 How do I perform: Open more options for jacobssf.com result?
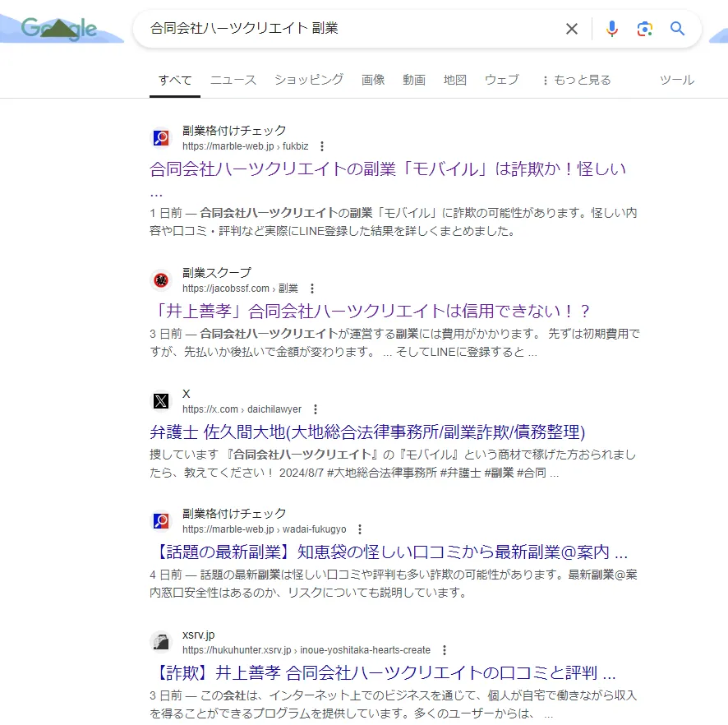tap(311, 289)
